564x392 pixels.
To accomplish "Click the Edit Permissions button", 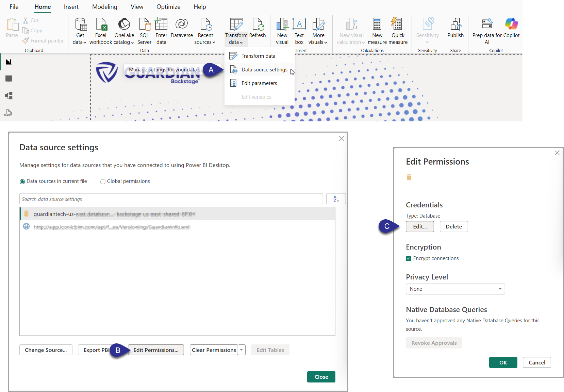I will pyautogui.click(x=156, y=350).
